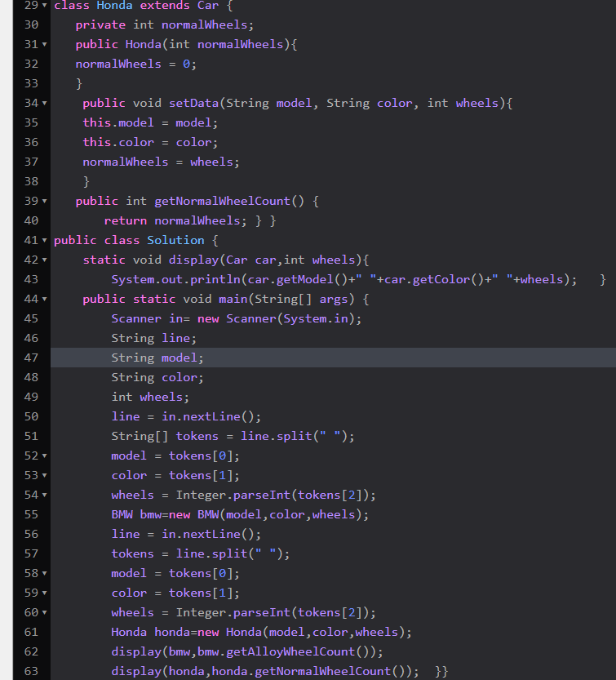Collapse the fold arrow at line 41
Image resolution: width=616 pixels, height=680 pixels.
click(44, 240)
